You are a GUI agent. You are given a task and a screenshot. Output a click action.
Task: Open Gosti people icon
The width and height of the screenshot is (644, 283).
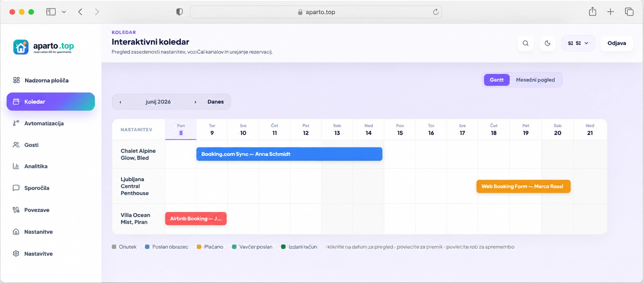16,145
